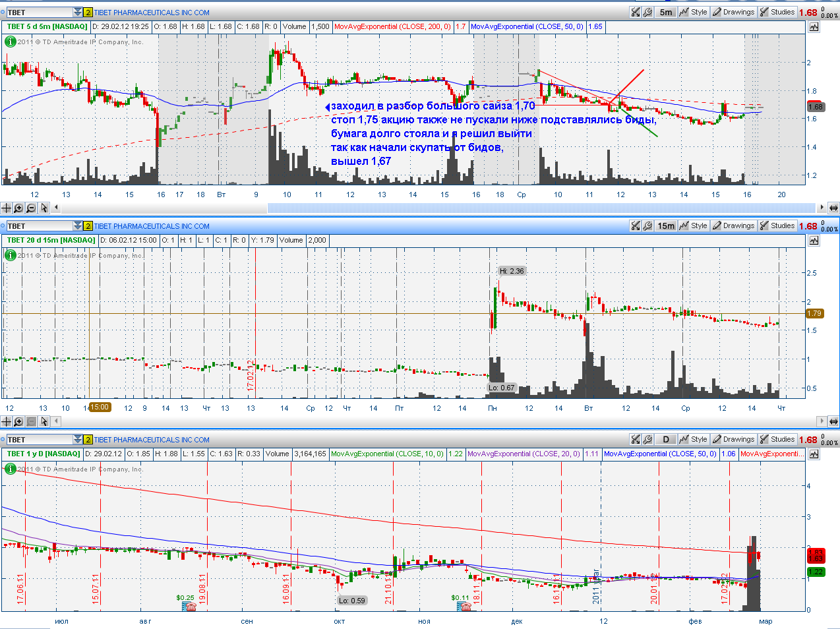Click the 15:00 time marker on 15m axis
The height and width of the screenshot is (629, 840).
[x=100, y=407]
